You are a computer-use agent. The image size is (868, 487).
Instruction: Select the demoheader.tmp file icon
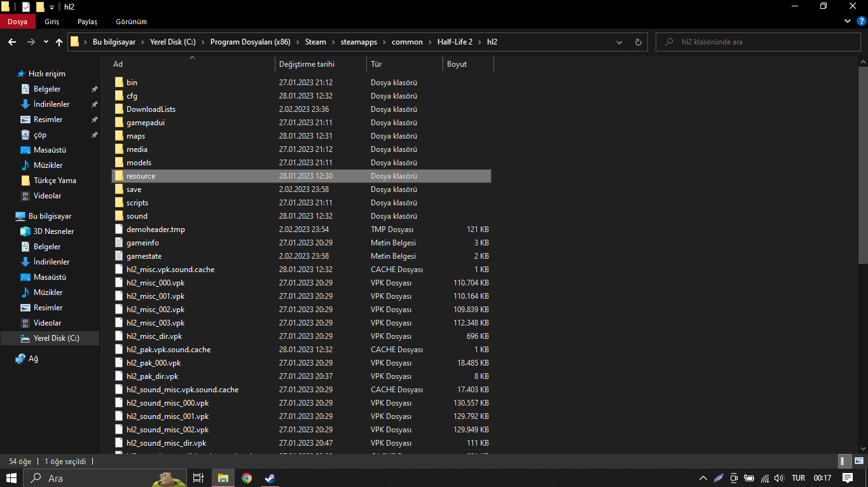click(x=119, y=230)
